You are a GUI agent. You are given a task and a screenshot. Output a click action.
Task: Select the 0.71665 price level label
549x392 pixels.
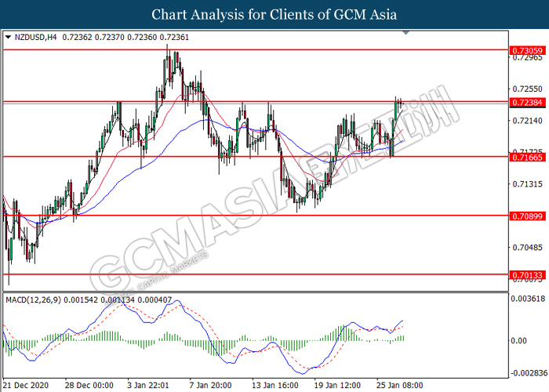point(526,157)
